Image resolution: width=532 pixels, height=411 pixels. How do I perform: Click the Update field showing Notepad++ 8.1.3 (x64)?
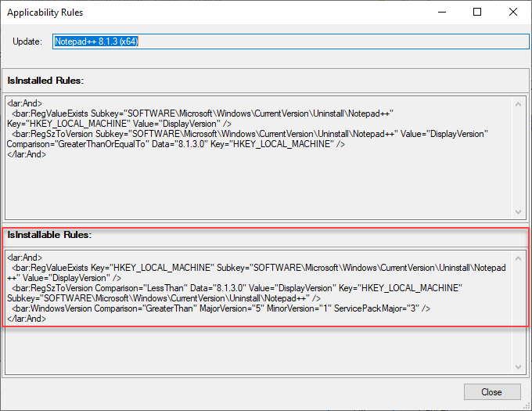[291, 41]
